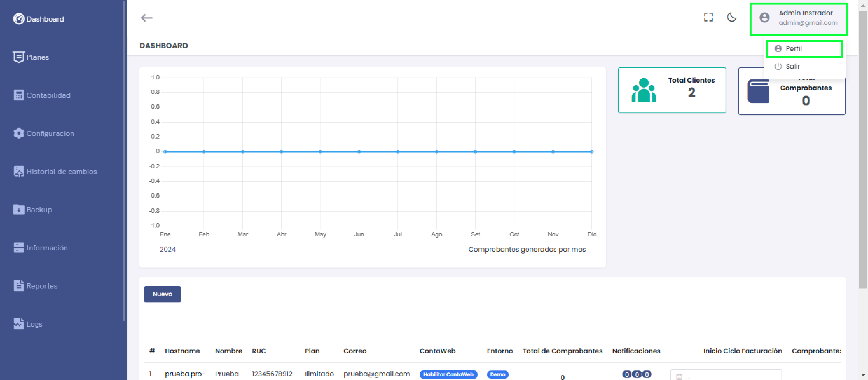Click the Reportes document icon

19,286
